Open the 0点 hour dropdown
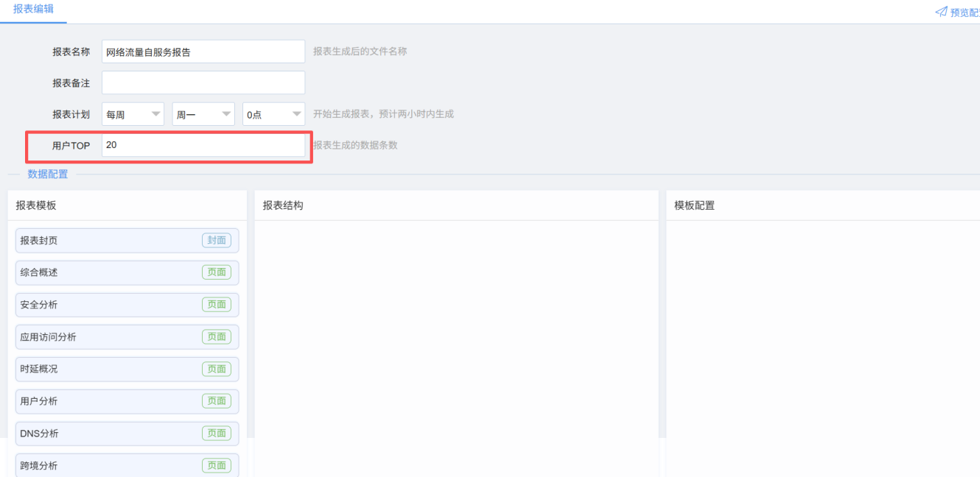 pyautogui.click(x=273, y=114)
